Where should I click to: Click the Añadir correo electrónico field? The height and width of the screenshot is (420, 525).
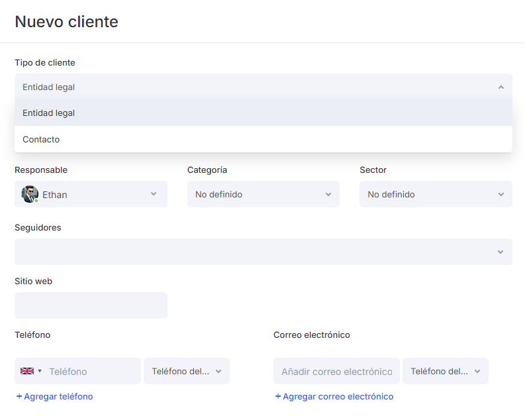[x=336, y=372]
